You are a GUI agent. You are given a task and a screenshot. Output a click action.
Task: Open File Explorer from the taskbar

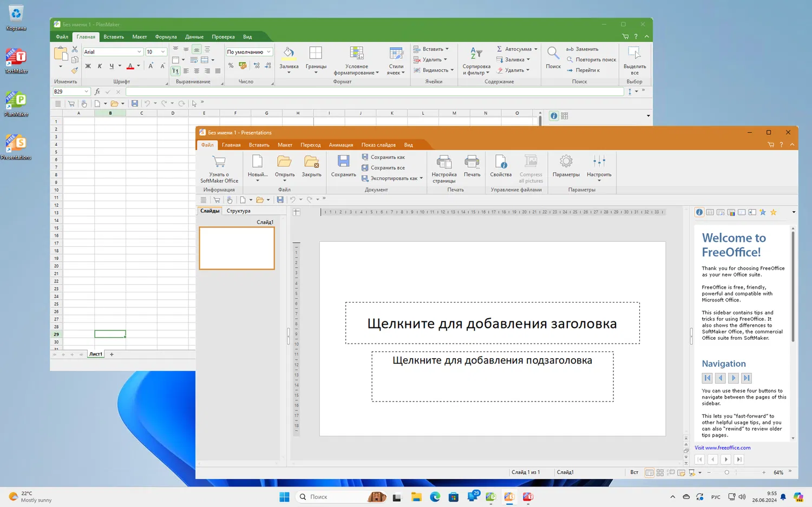416,497
